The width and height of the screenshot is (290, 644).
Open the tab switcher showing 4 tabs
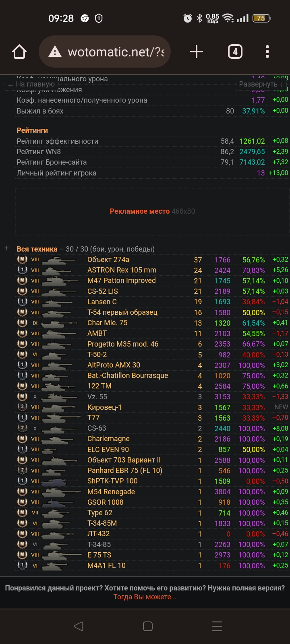(x=235, y=52)
